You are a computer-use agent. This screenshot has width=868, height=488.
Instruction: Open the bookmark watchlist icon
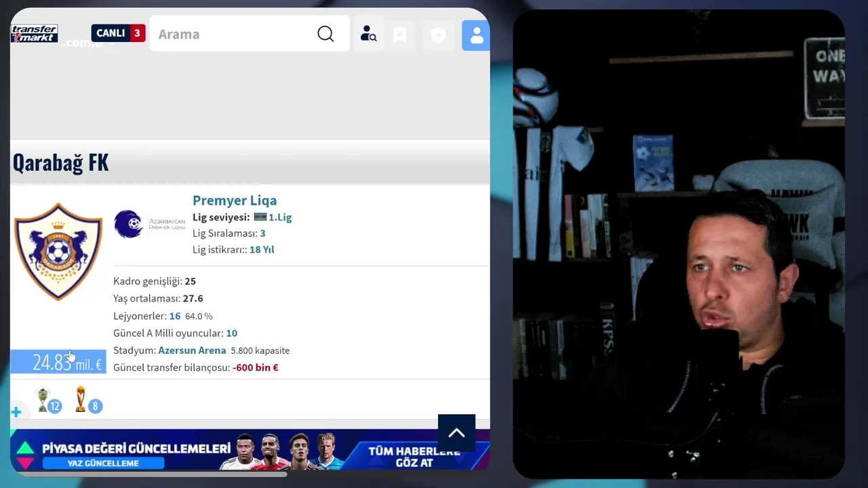(x=400, y=35)
